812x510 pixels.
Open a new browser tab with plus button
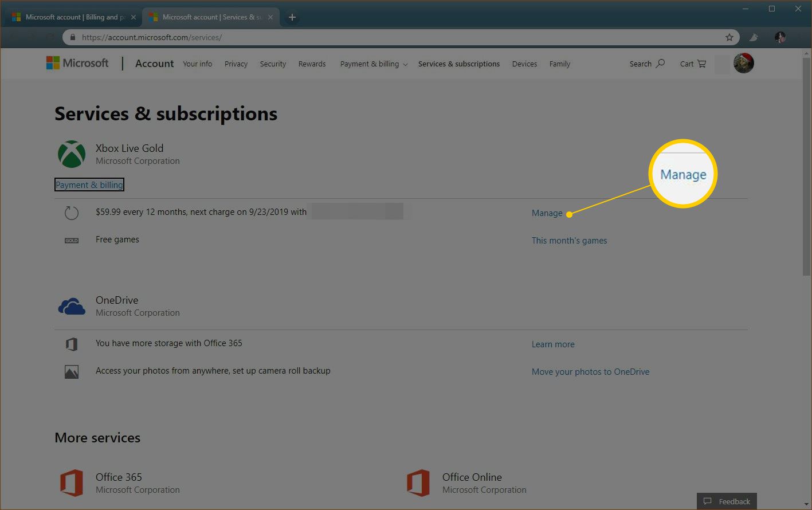pyautogui.click(x=292, y=17)
